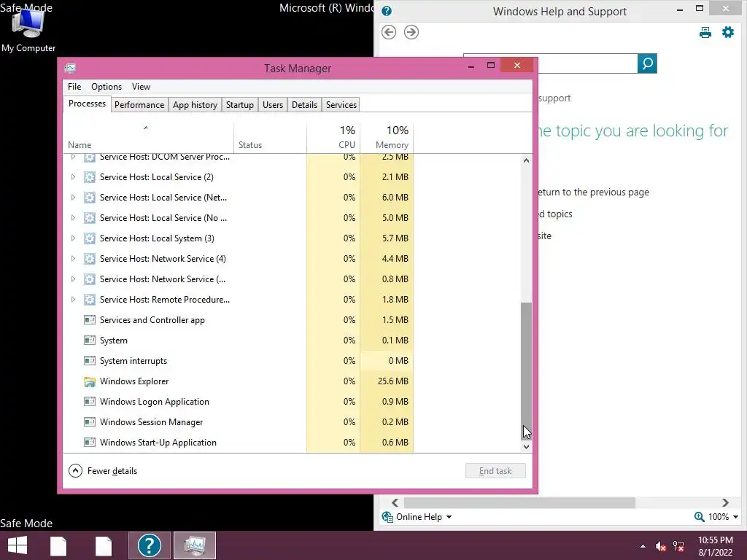This screenshot has height=560, width=747.
Task: Sort by the Memory column header
Action: point(387,138)
